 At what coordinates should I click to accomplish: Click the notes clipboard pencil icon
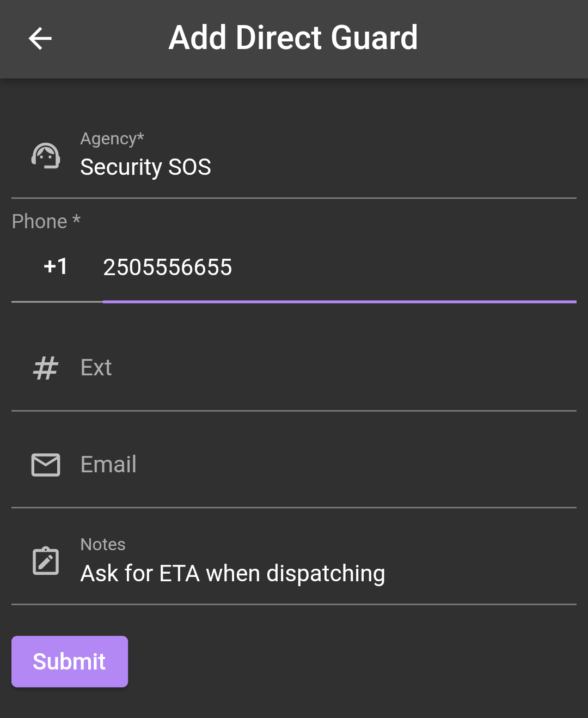46,561
